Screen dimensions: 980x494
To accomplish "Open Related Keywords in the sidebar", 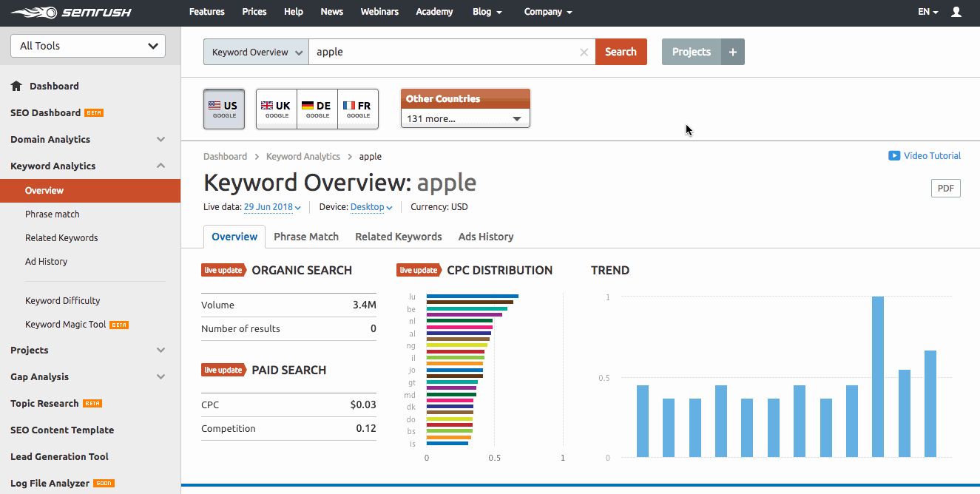I will coord(61,238).
